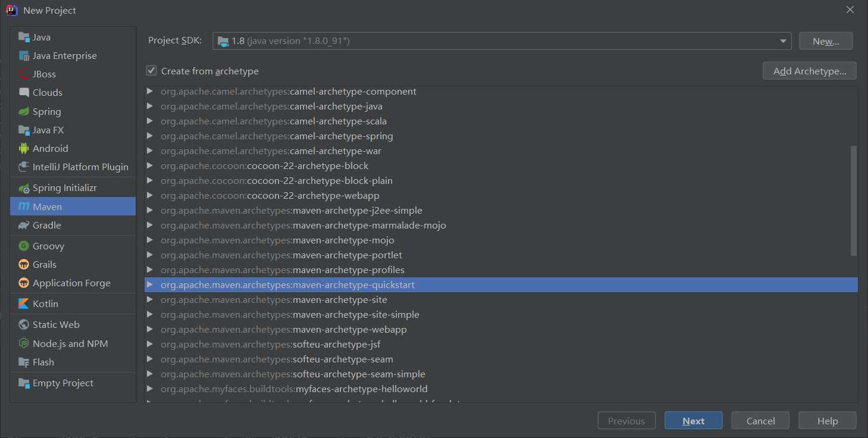This screenshot has height=438, width=868.
Task: Click the Gradle elephant icon
Action: coord(24,225)
